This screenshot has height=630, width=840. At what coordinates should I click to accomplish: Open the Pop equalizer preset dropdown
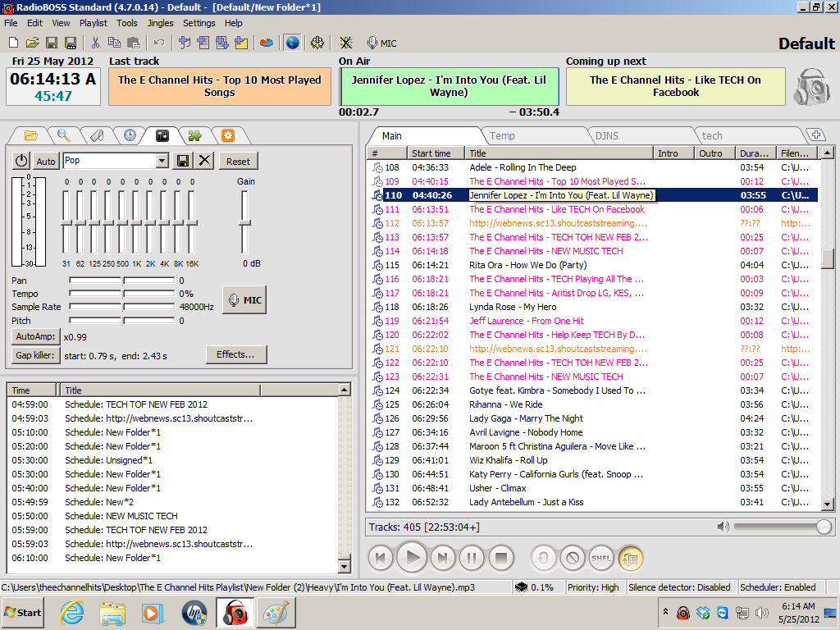click(162, 161)
